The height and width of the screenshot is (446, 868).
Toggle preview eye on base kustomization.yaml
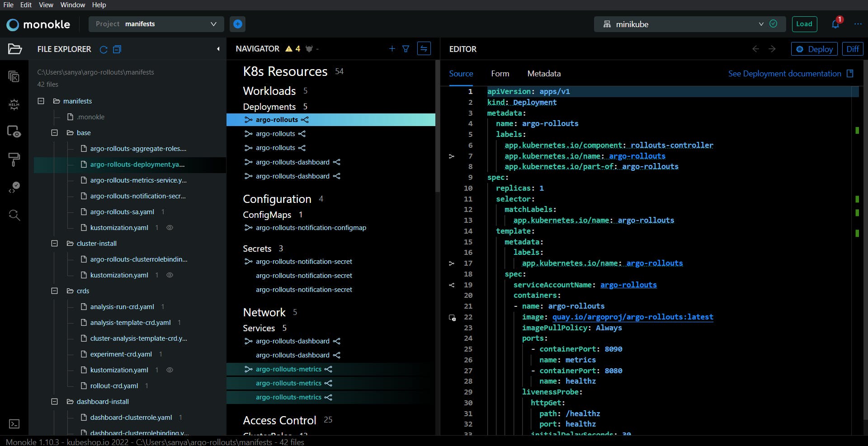(x=170, y=228)
